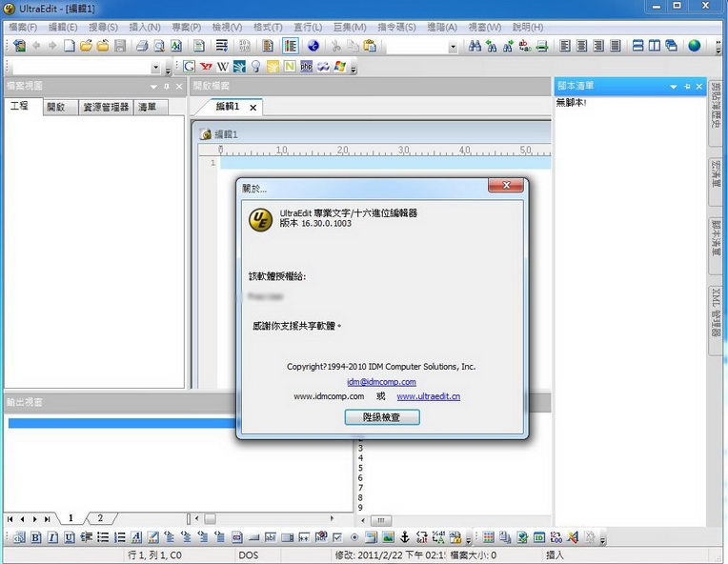Click the Wikipedia W icon
This screenshot has width=728, height=564.
[x=222, y=67]
